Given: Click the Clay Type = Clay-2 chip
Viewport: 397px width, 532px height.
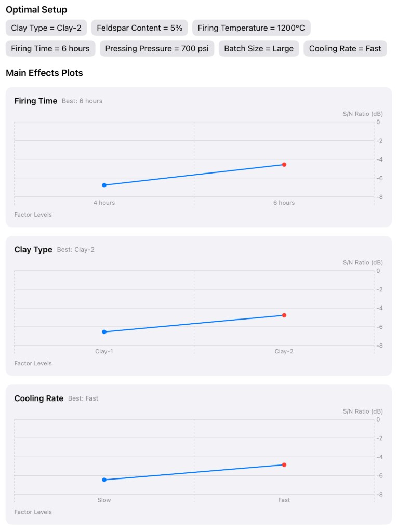Looking at the screenshot, I should 46,28.
